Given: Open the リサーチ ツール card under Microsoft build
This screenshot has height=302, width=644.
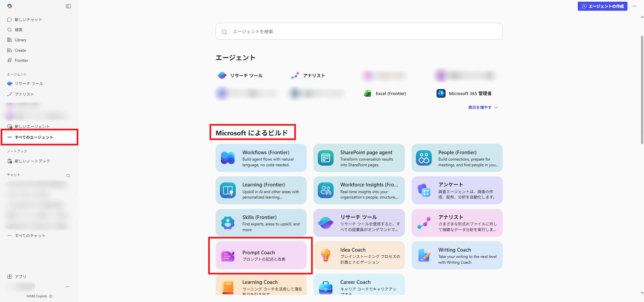Looking at the screenshot, I should (x=359, y=223).
